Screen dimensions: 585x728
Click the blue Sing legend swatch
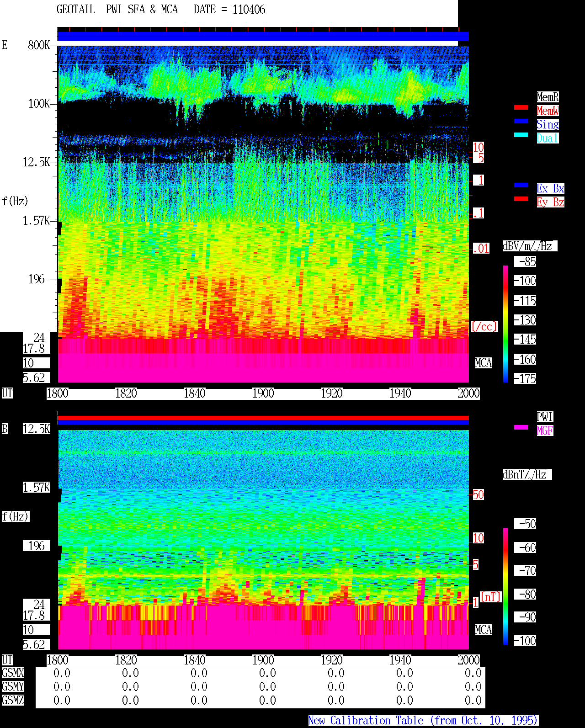click(x=521, y=121)
